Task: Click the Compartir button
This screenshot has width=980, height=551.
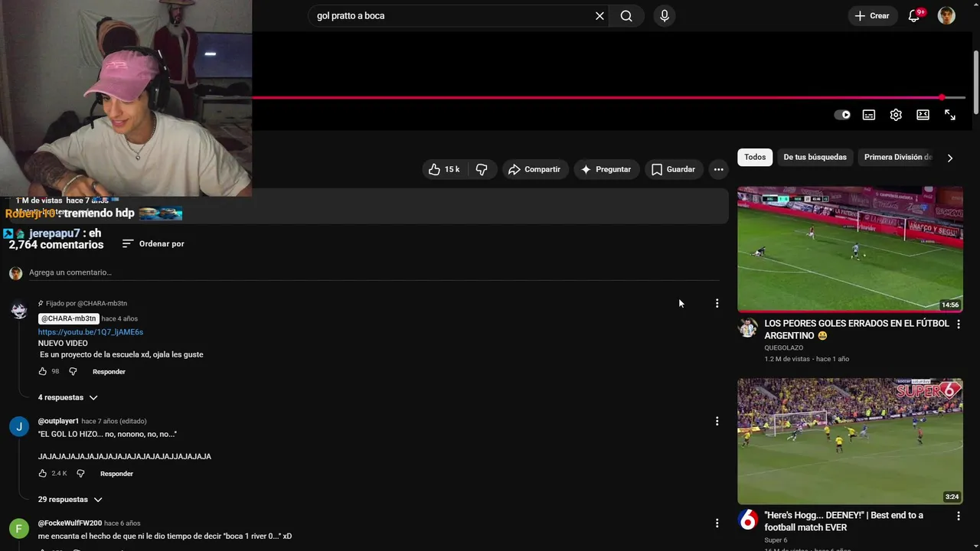Action: click(x=534, y=169)
